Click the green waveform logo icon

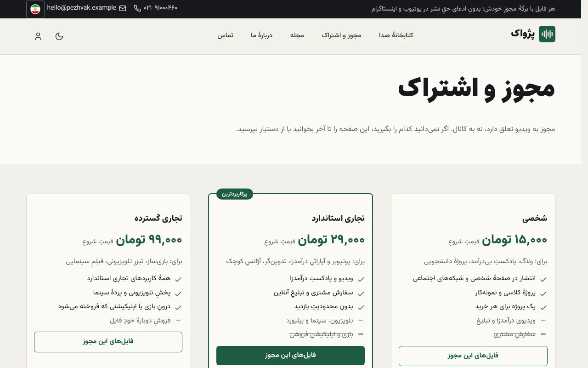(x=547, y=34)
